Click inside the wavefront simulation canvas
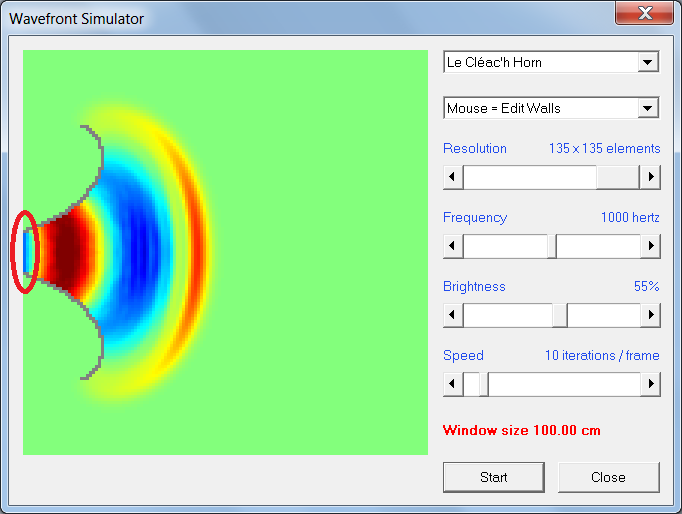The height and width of the screenshot is (514, 682). point(225,252)
